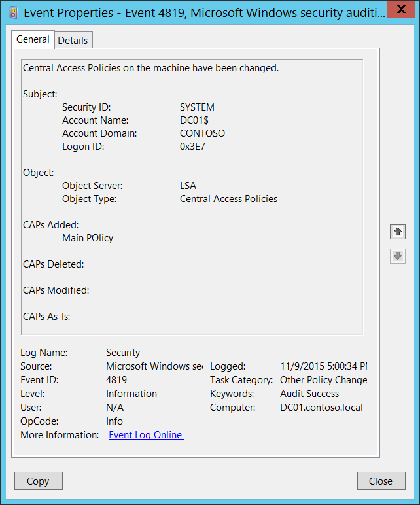The image size is (420, 505).
Task: Click the 'Account Name:' field label
Action: [96, 120]
